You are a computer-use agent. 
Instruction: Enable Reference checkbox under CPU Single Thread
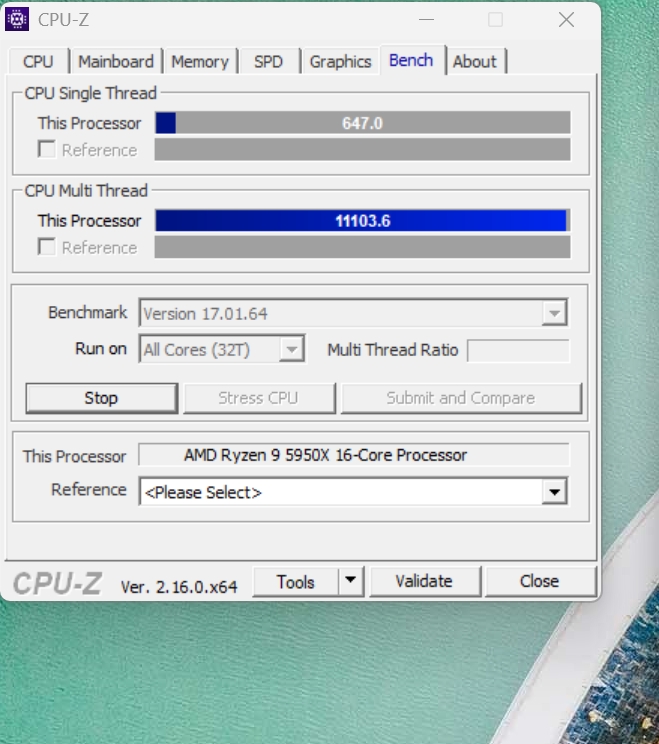click(x=46, y=149)
